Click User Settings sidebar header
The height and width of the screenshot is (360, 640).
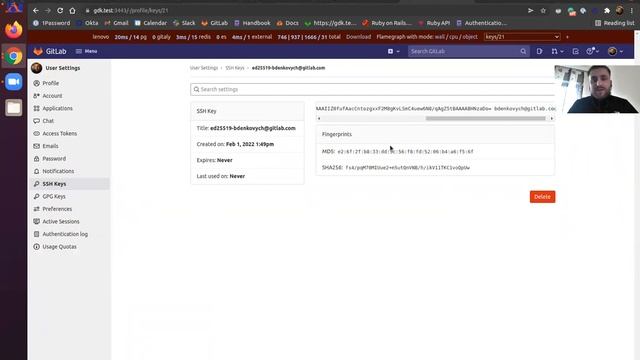pyautogui.click(x=56, y=68)
